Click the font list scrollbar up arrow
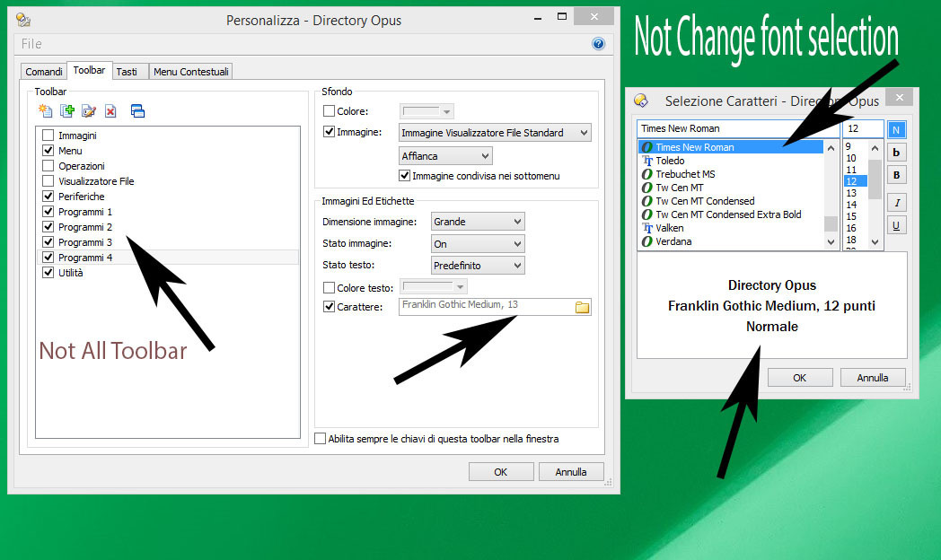Screen dimensions: 941x560 pos(831,147)
